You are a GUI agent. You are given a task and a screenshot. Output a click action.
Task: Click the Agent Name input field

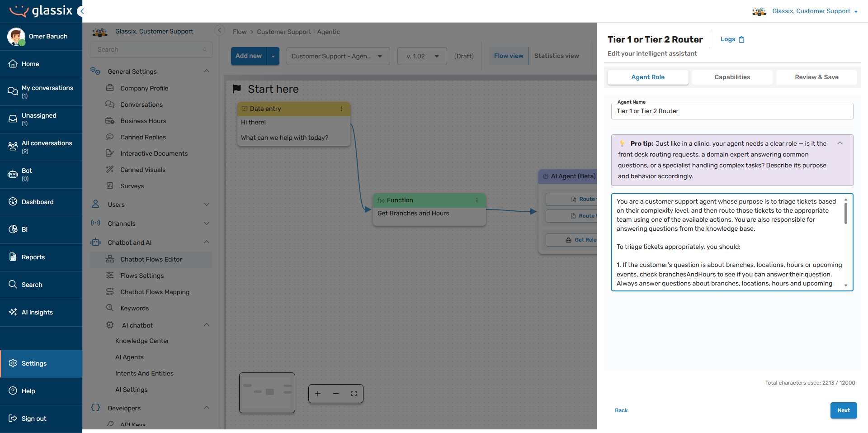pos(732,111)
